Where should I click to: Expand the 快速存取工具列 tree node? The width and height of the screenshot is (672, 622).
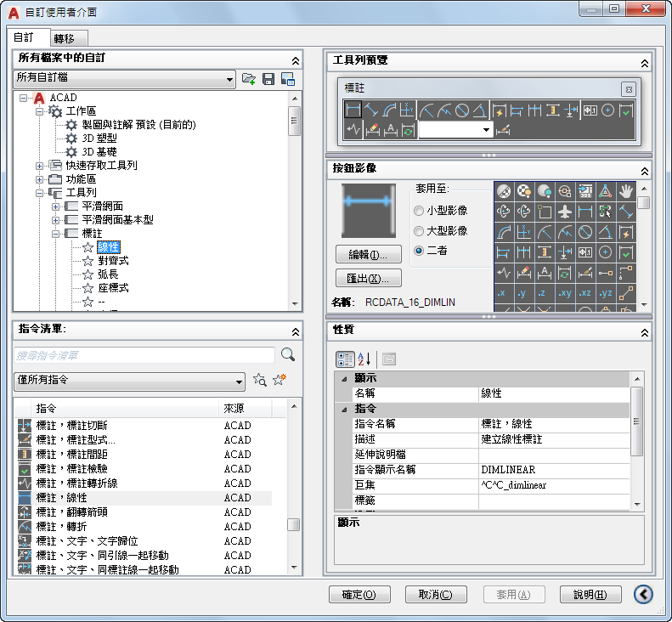point(39,166)
